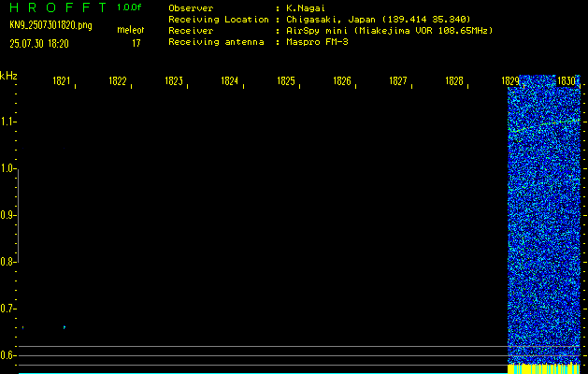The height and width of the screenshot is (374, 588).
Task: Click the observer name K.Nagai
Action: (x=306, y=8)
